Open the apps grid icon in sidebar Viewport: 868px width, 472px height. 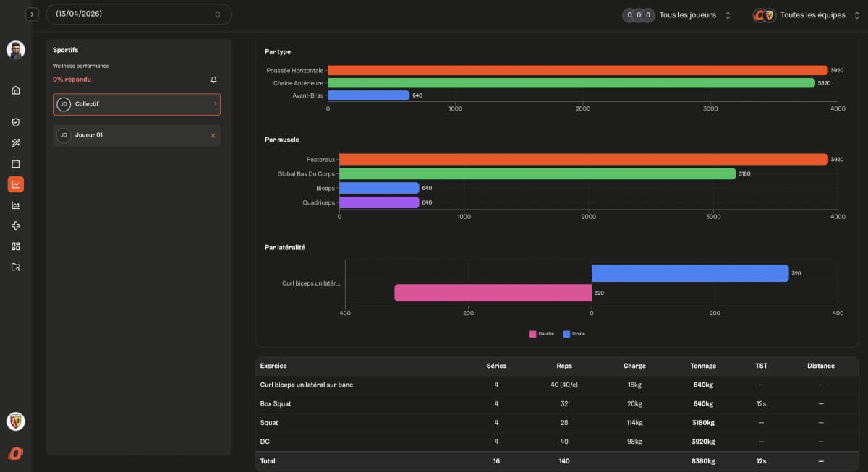point(14,246)
